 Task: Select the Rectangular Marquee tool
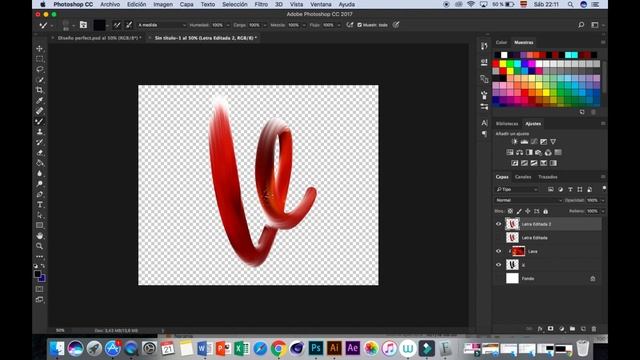(x=40, y=59)
